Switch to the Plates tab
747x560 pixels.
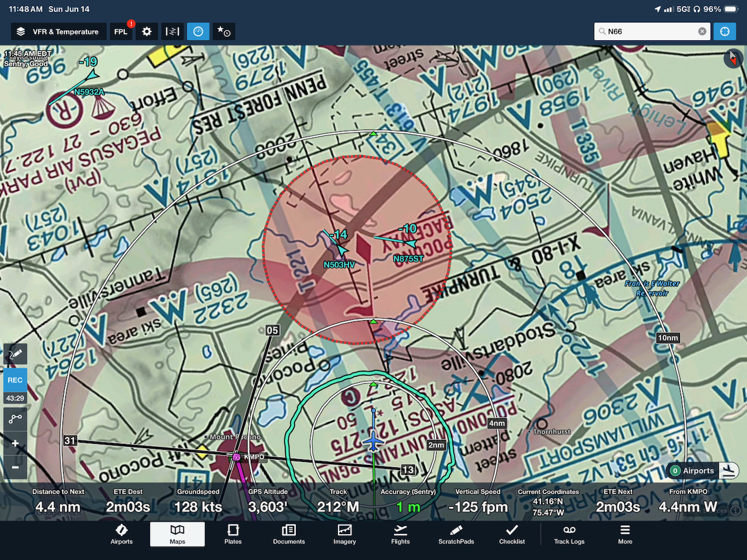click(233, 534)
